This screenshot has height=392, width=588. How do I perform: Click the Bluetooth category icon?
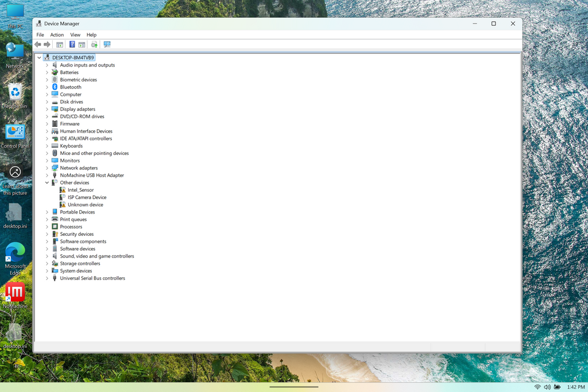click(x=55, y=87)
